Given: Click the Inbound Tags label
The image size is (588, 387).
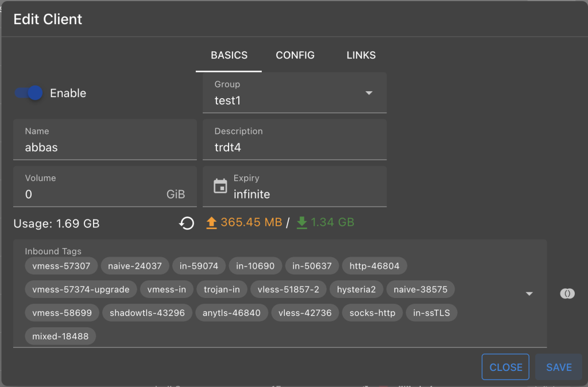Looking at the screenshot, I should [x=53, y=251].
